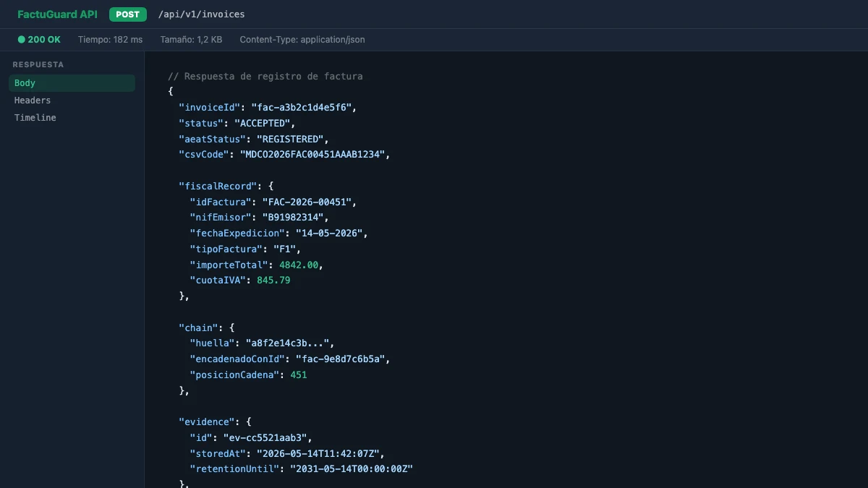
Task: Select the csvCode value MDCO2026FAC00451AAAB1234
Action: point(315,155)
